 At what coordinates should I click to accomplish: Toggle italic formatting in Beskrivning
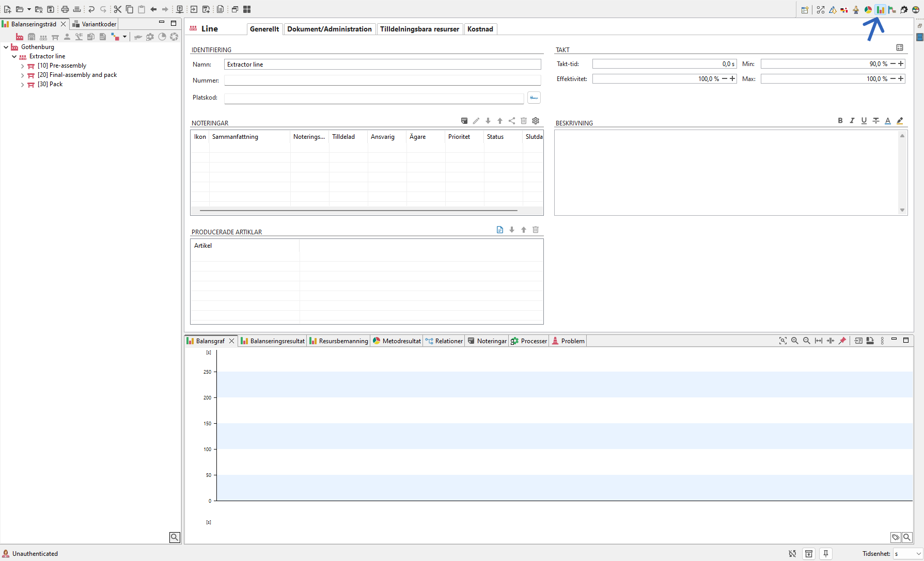[852, 121]
